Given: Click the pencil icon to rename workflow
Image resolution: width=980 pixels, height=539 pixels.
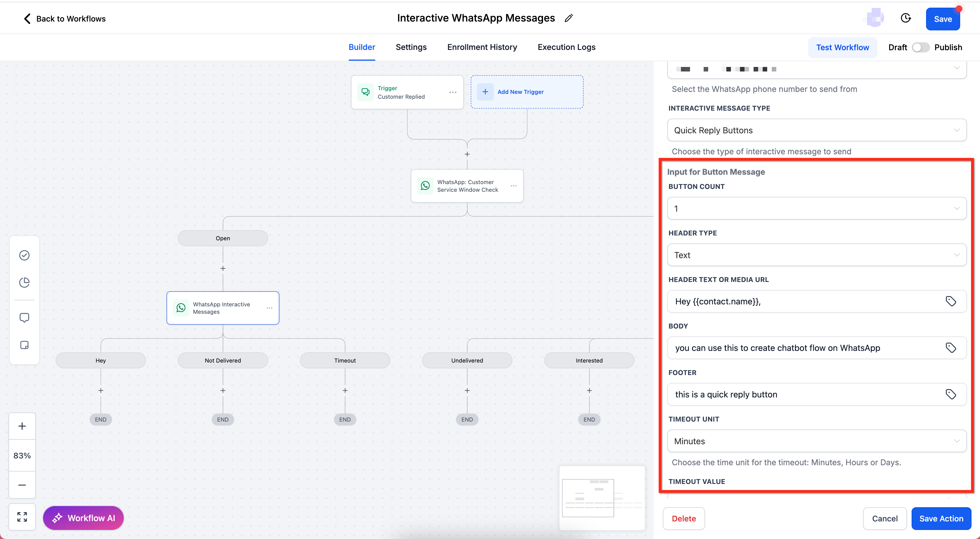Looking at the screenshot, I should (x=568, y=18).
